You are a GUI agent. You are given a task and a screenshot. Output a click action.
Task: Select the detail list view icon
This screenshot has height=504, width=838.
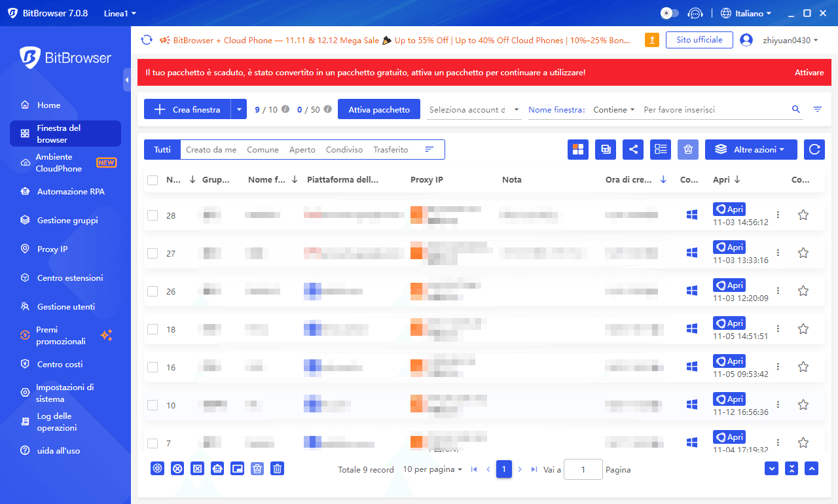point(660,149)
